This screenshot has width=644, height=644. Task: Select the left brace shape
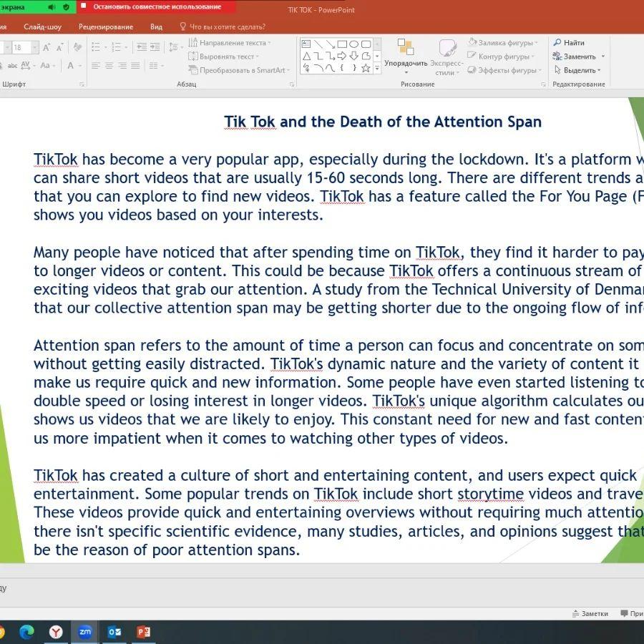(342, 68)
